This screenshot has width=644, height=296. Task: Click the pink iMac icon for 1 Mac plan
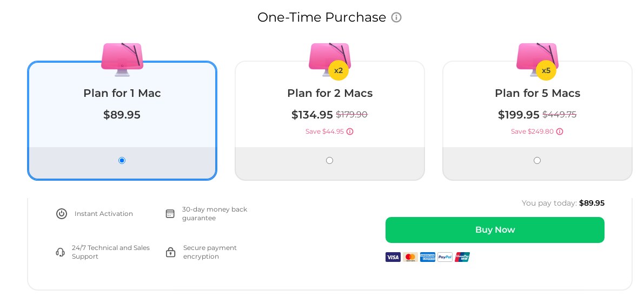pos(122,59)
